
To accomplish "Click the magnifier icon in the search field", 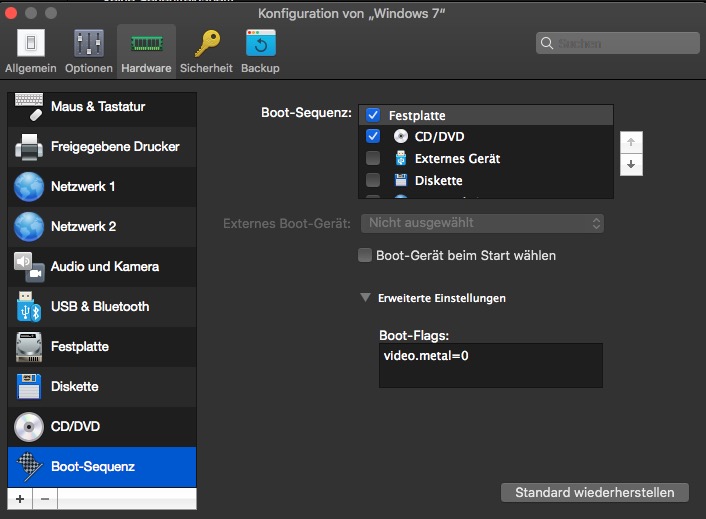I will [547, 43].
